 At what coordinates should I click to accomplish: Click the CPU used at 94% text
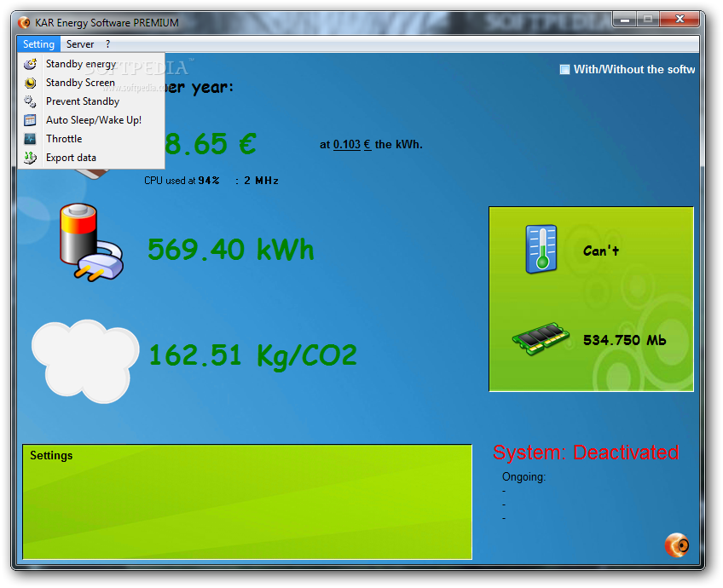[x=182, y=181]
